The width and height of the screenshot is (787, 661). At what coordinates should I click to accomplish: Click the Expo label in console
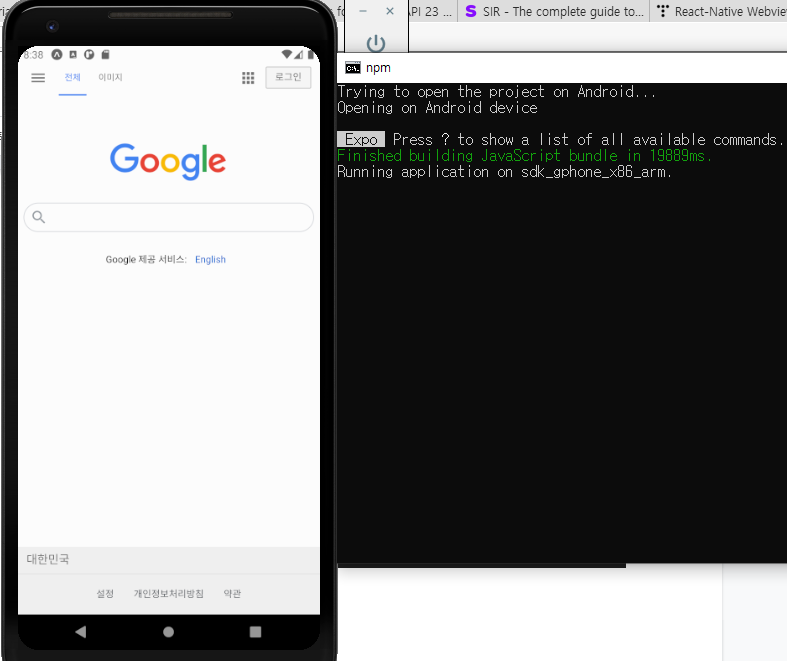pos(361,139)
